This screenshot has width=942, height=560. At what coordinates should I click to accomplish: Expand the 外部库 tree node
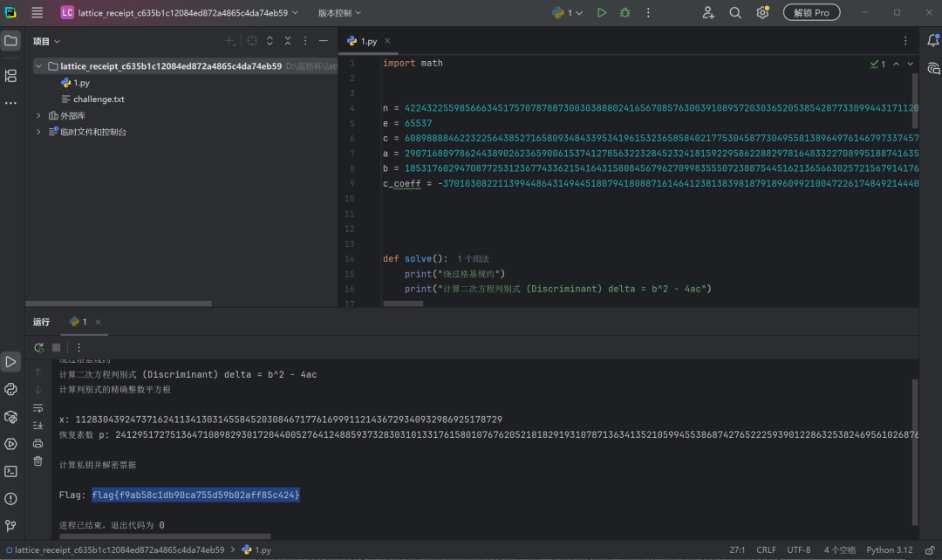coord(38,115)
